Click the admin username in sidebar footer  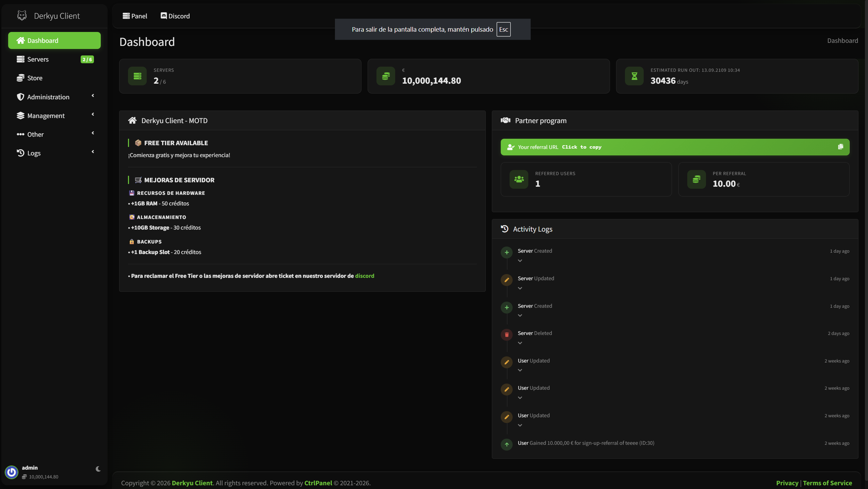click(30, 468)
